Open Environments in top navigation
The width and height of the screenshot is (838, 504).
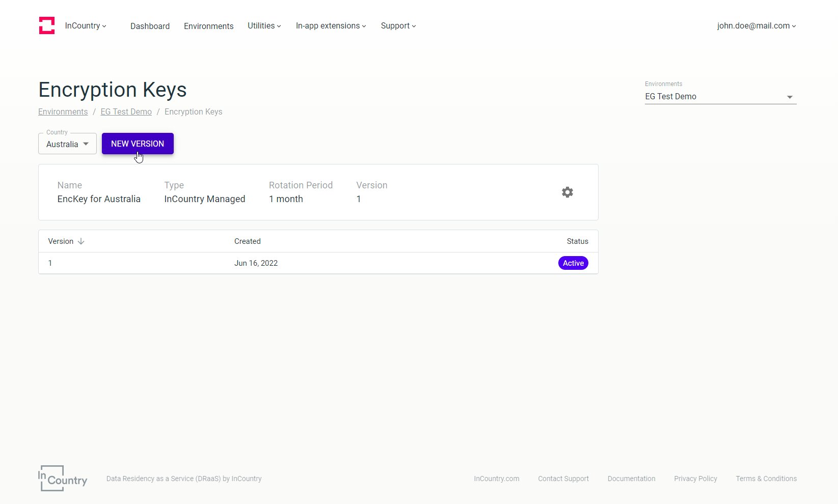(209, 26)
